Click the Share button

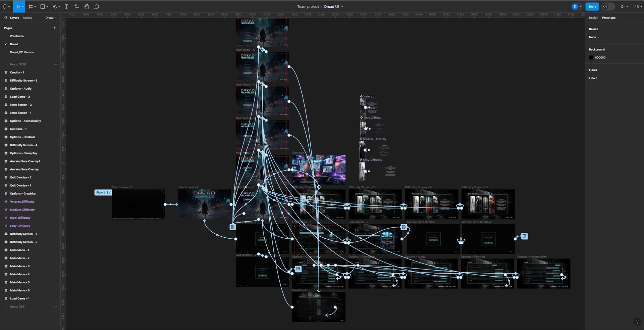(x=592, y=6)
